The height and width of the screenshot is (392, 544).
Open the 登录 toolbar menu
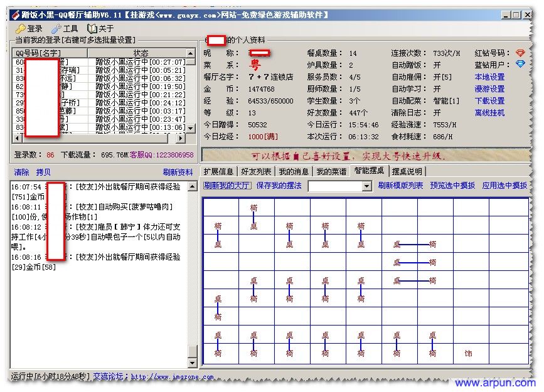29,28
